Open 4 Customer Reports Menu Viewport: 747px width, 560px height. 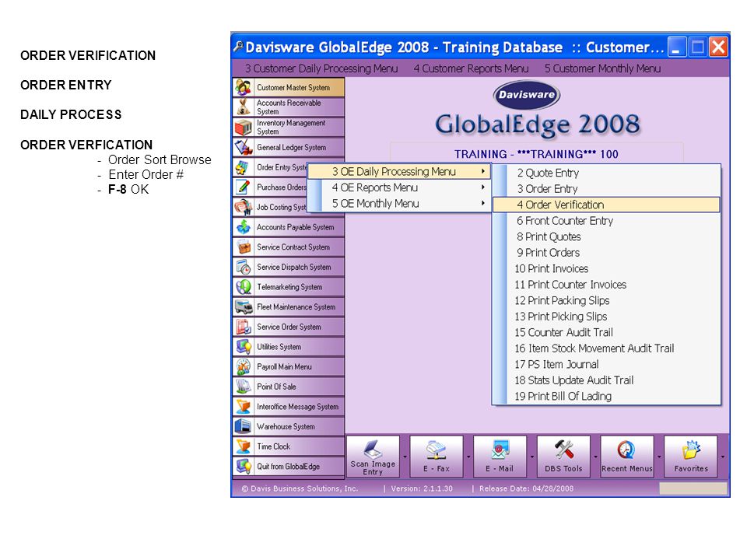point(472,68)
